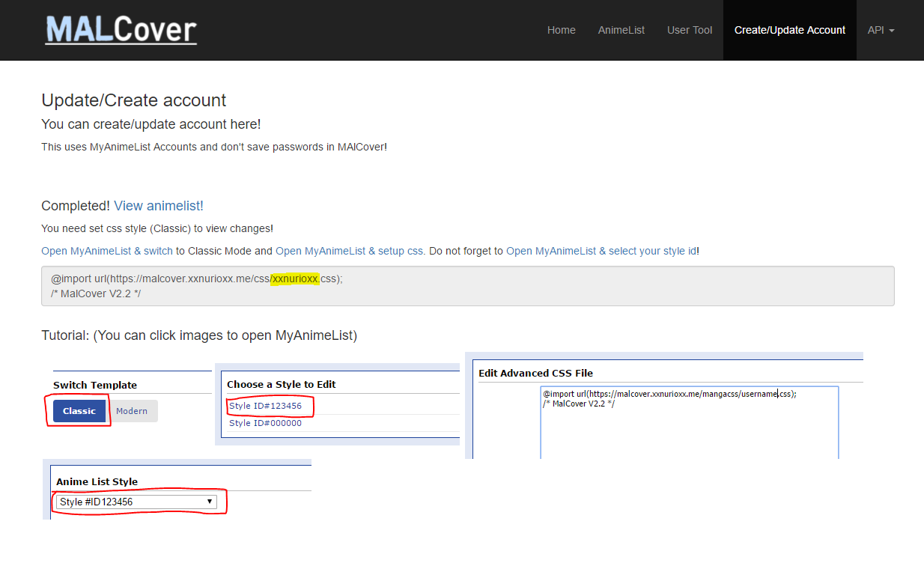Click the @import CSS code box
Viewport: 924px width, 566px height.
467,286
